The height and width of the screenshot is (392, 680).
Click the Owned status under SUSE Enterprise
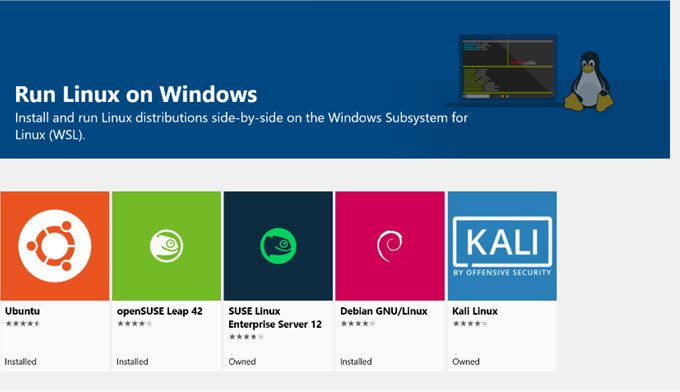click(242, 362)
